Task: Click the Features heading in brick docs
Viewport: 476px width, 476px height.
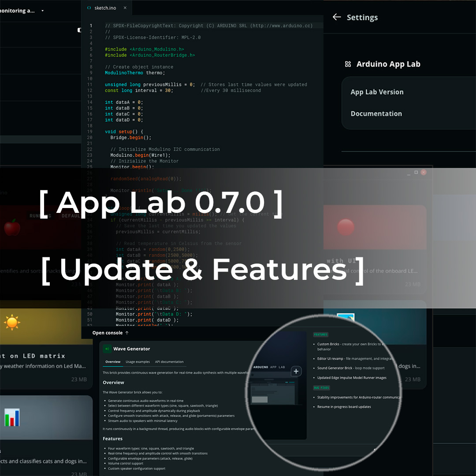Action: tap(112, 439)
